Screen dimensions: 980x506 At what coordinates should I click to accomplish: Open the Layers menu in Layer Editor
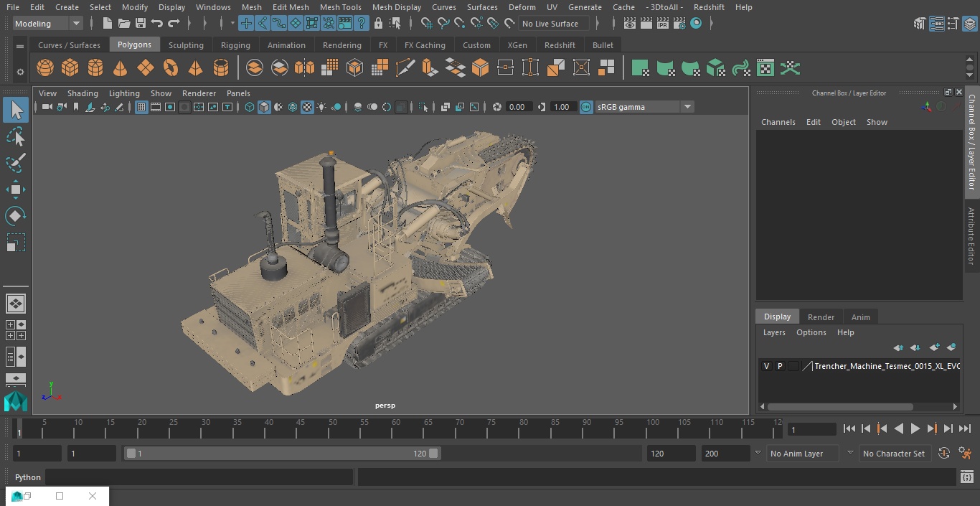774,332
